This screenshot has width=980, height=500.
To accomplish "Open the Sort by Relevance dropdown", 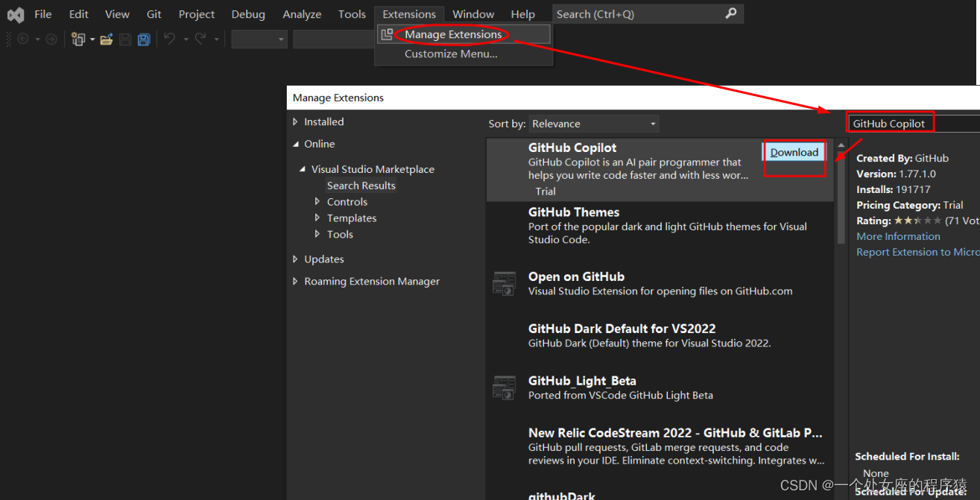I will [x=594, y=124].
